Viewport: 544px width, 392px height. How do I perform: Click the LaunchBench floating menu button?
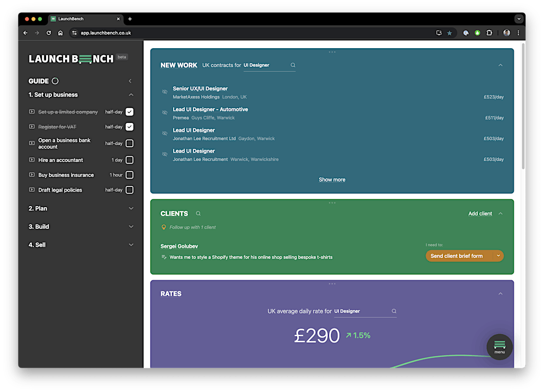pos(499,346)
